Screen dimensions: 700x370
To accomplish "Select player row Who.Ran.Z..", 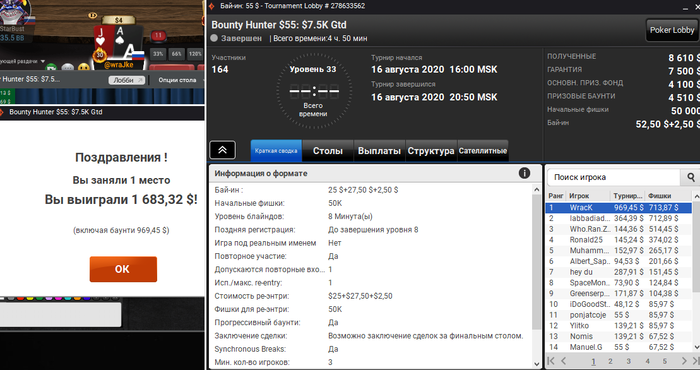I will pos(618,229).
